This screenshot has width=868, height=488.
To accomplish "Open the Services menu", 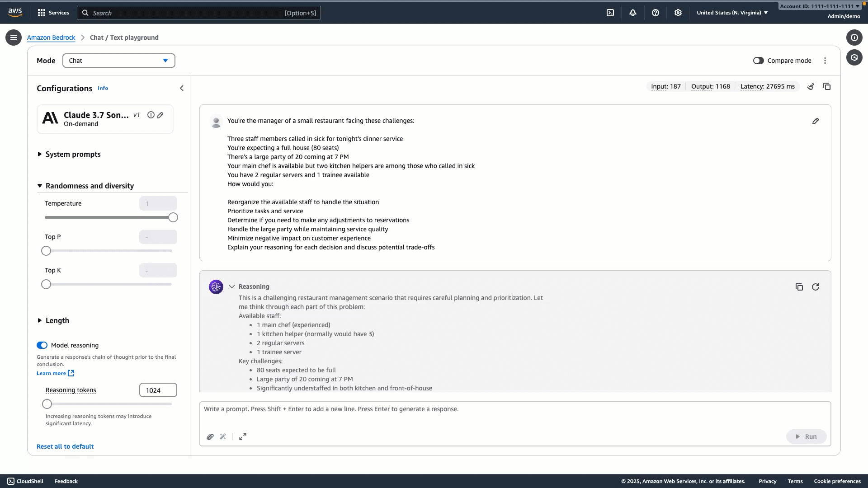I will point(53,12).
